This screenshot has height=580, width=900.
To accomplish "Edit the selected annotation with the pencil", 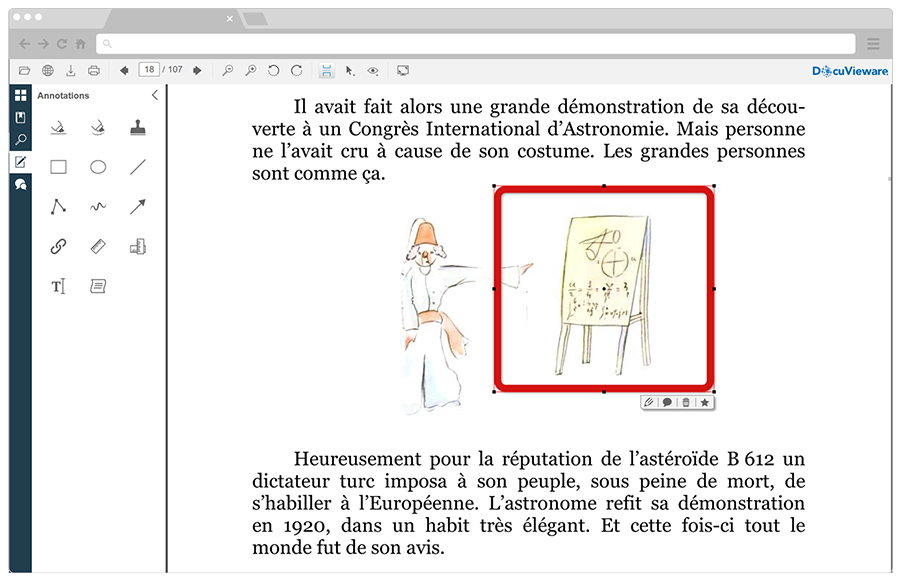I will click(649, 402).
